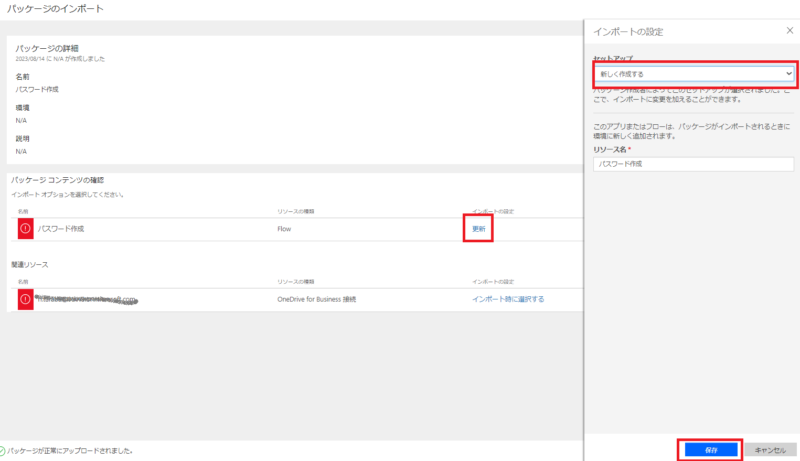Click the OneDrive for Business 接続 resource type
This screenshot has height=461, width=800.
pos(316,299)
